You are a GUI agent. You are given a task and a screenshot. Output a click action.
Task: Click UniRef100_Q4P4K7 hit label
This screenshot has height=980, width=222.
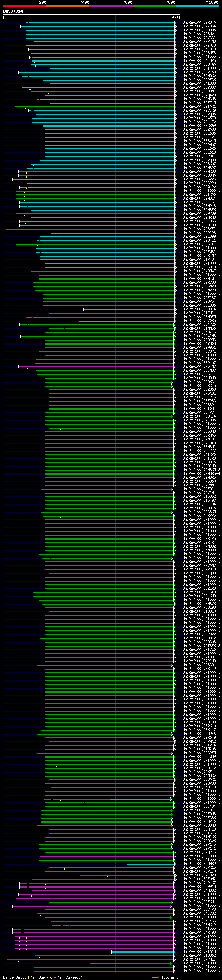[199, 883]
